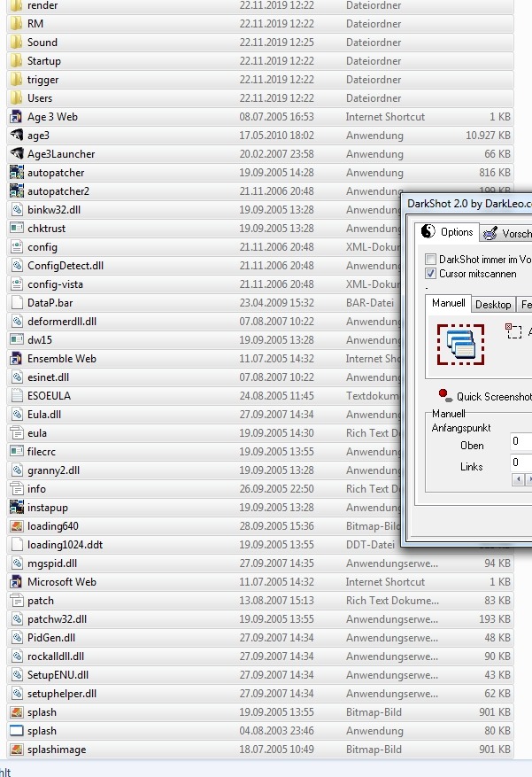The width and height of the screenshot is (532, 777).
Task: Click the esinet.dll file name
Action: [48, 377]
